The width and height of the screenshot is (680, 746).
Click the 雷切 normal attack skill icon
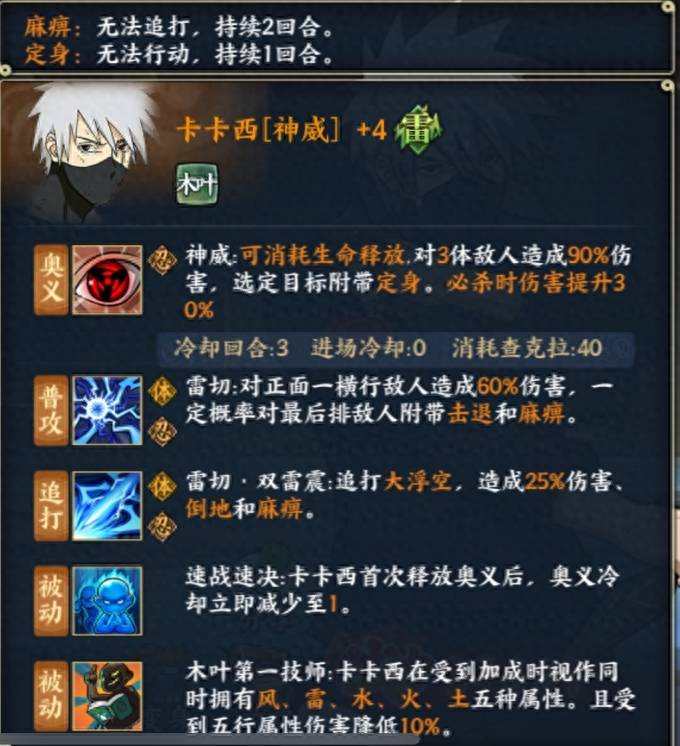pyautogui.click(x=107, y=410)
